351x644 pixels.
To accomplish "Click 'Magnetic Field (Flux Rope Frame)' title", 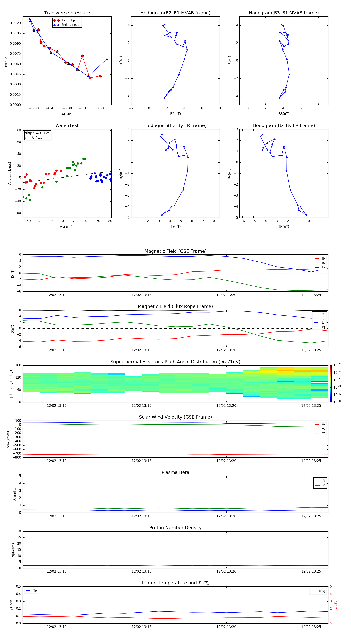I will tap(175, 307).
